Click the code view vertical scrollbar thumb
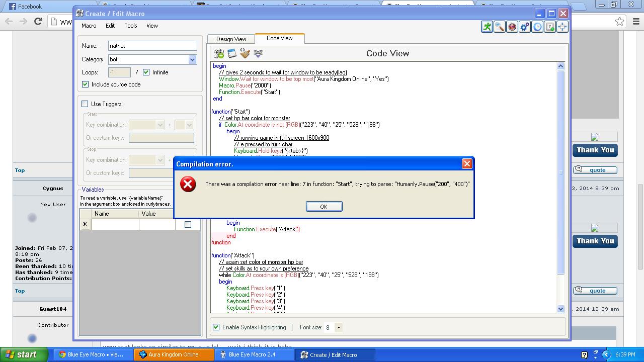This screenshot has height=362, width=644. click(561, 172)
